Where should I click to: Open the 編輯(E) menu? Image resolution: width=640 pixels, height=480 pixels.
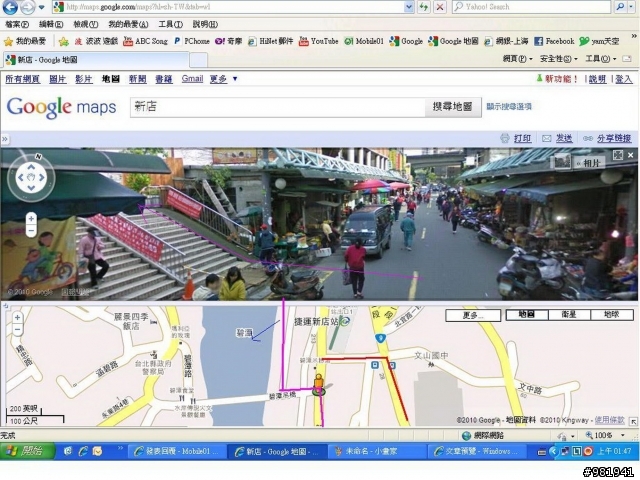(x=51, y=24)
